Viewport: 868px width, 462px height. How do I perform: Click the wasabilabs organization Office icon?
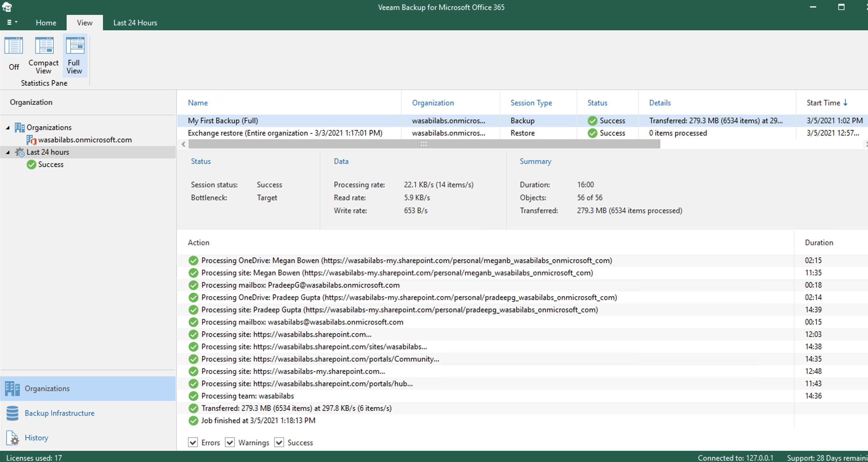[x=31, y=140]
